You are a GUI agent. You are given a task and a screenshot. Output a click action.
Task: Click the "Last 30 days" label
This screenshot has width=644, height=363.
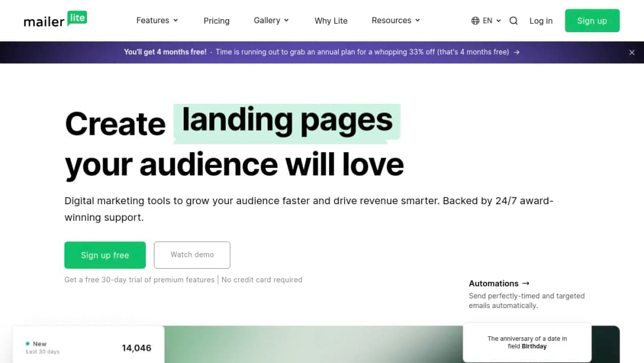[x=43, y=352]
